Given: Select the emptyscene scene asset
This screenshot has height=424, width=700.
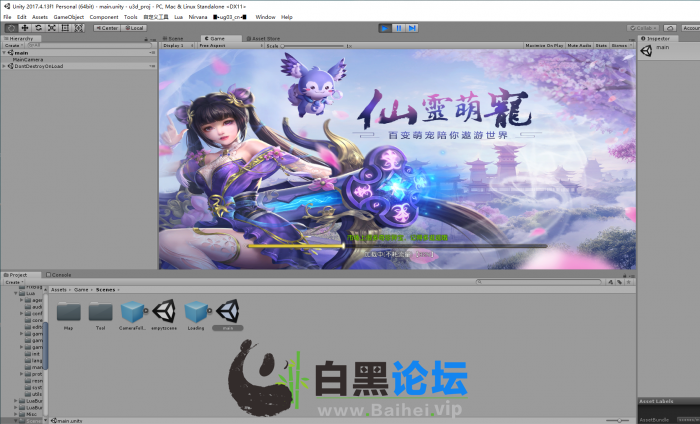Looking at the screenshot, I should tap(164, 316).
